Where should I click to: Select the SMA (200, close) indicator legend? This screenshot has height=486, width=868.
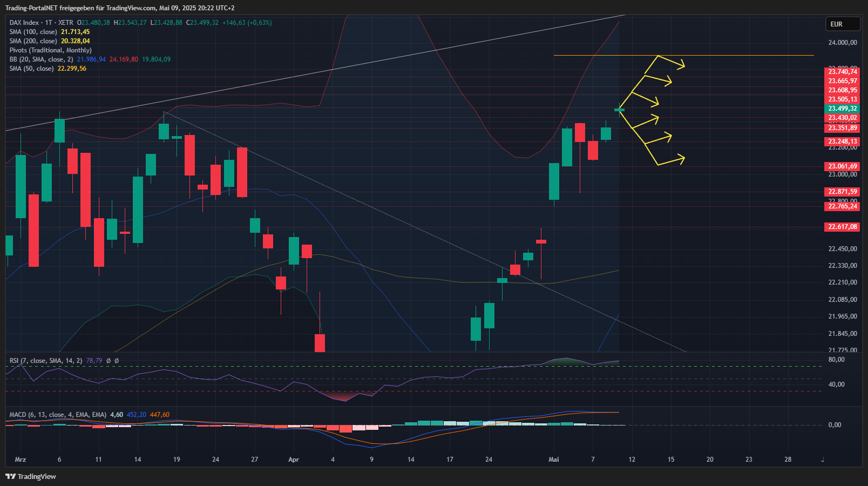pyautogui.click(x=33, y=41)
